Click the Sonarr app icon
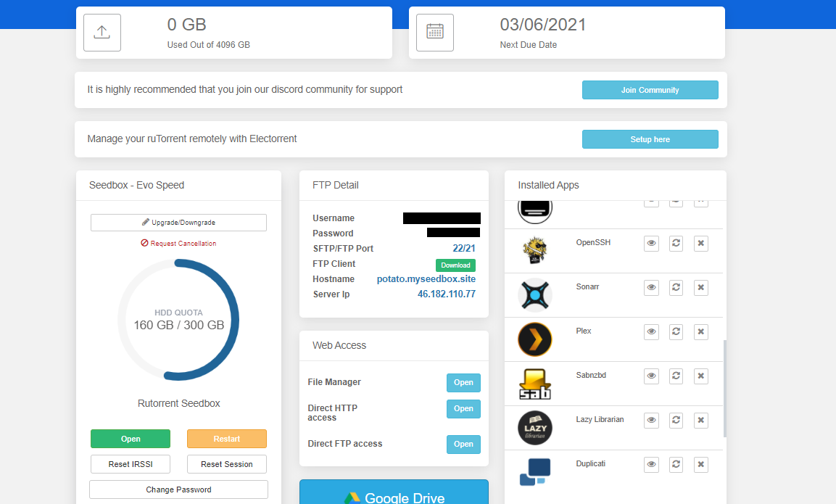This screenshot has width=836, height=504. [x=534, y=294]
